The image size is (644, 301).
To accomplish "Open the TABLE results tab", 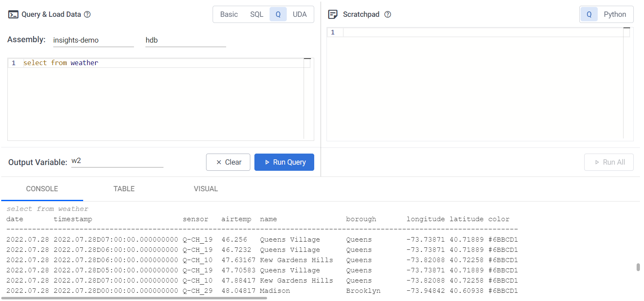I will 124,189.
